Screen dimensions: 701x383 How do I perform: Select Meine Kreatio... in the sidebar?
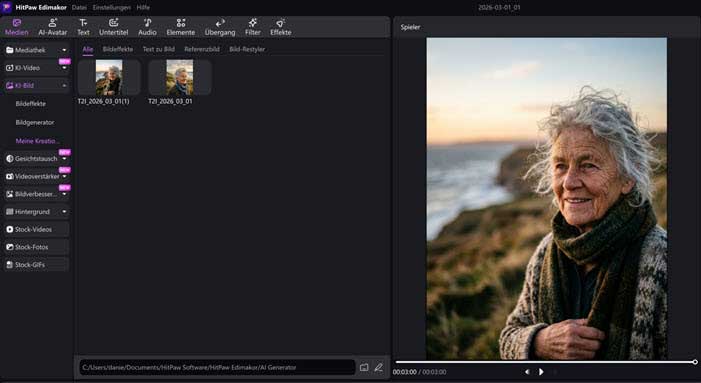point(38,141)
